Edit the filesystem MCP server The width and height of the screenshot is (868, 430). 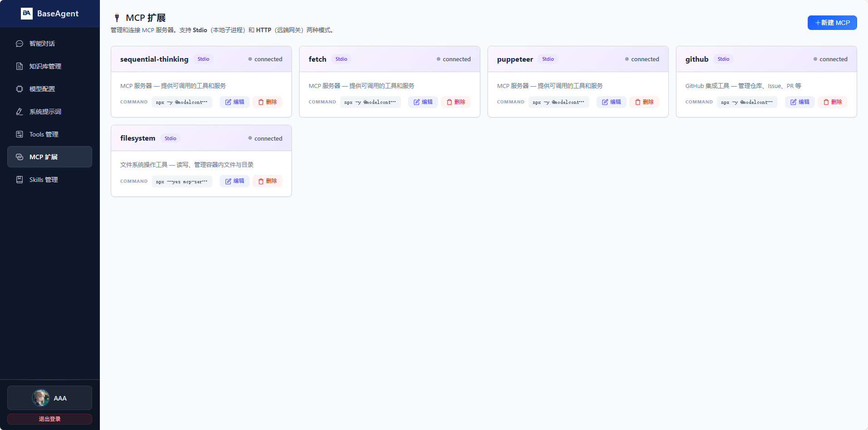(235, 181)
